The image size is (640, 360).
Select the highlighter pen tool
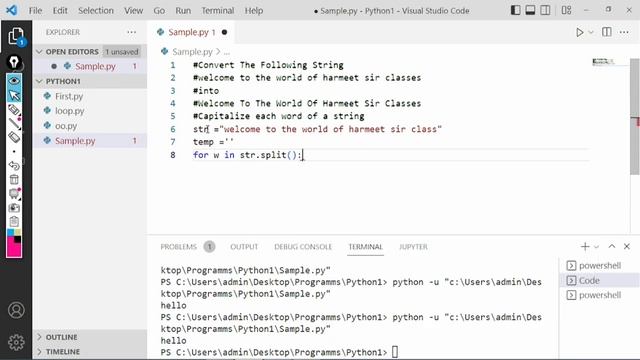pyautogui.click(x=14, y=109)
